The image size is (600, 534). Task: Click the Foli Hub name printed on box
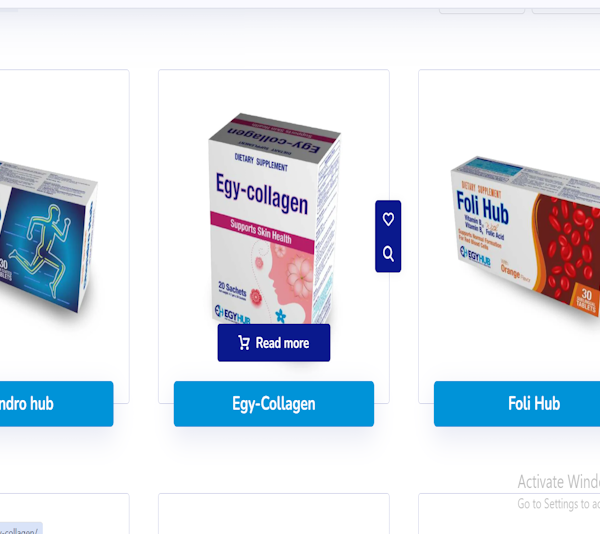tap(483, 208)
